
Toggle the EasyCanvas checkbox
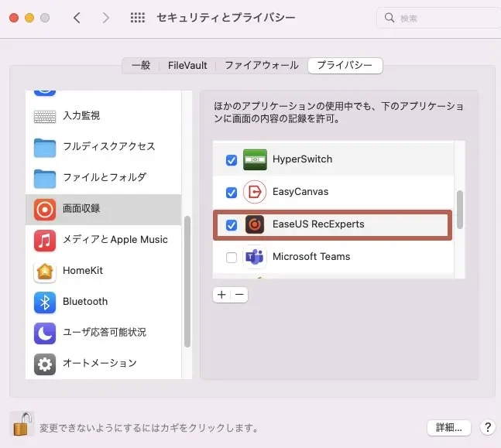coord(231,193)
